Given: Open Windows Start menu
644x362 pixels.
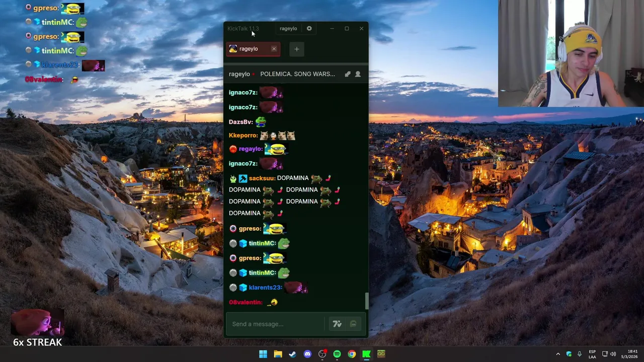Looking at the screenshot, I should pos(263,354).
